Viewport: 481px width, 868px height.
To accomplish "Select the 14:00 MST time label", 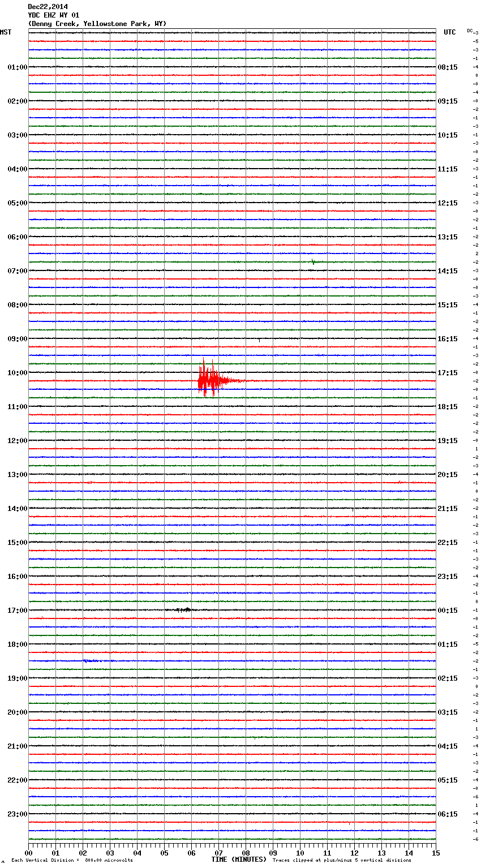I will coord(18,509).
